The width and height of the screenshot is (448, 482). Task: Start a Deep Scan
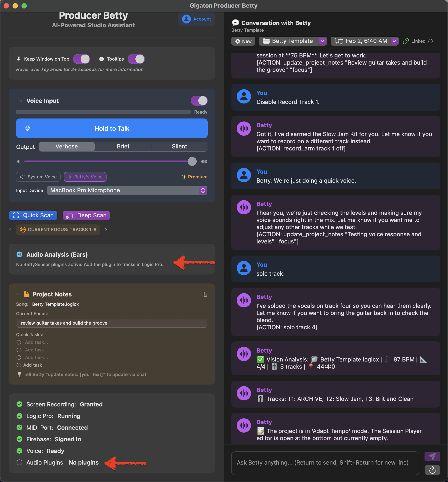(x=86, y=215)
